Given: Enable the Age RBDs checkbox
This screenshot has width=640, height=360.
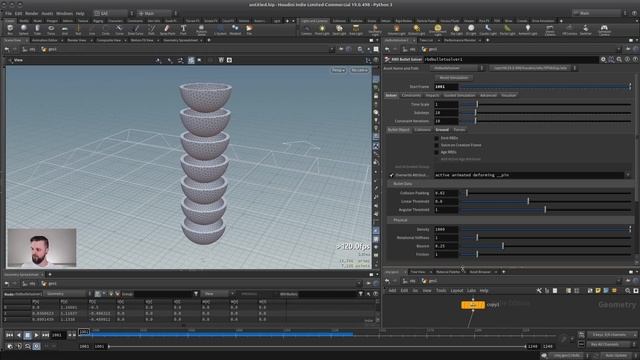Looking at the screenshot, I should [436, 152].
